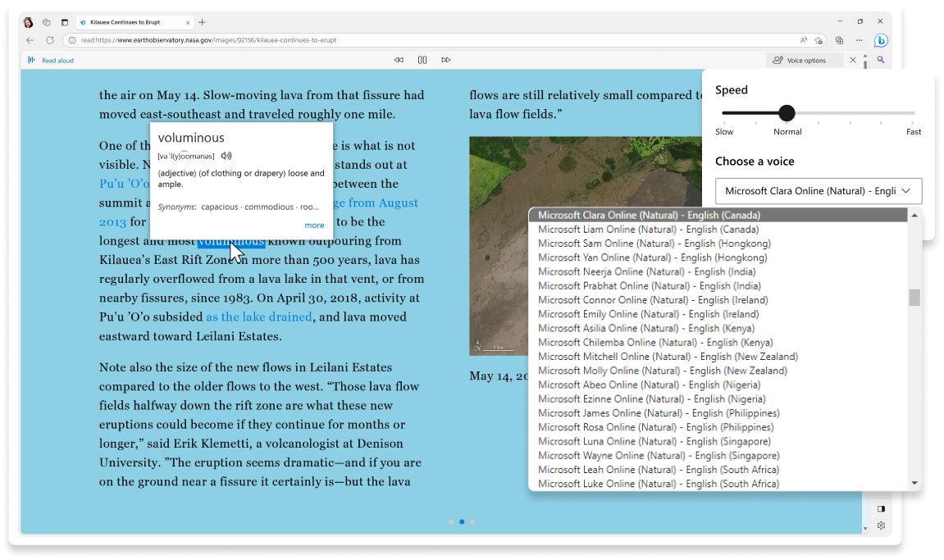The image size is (944, 560).
Task: Go to the third page indicator dot
Action: (472, 522)
